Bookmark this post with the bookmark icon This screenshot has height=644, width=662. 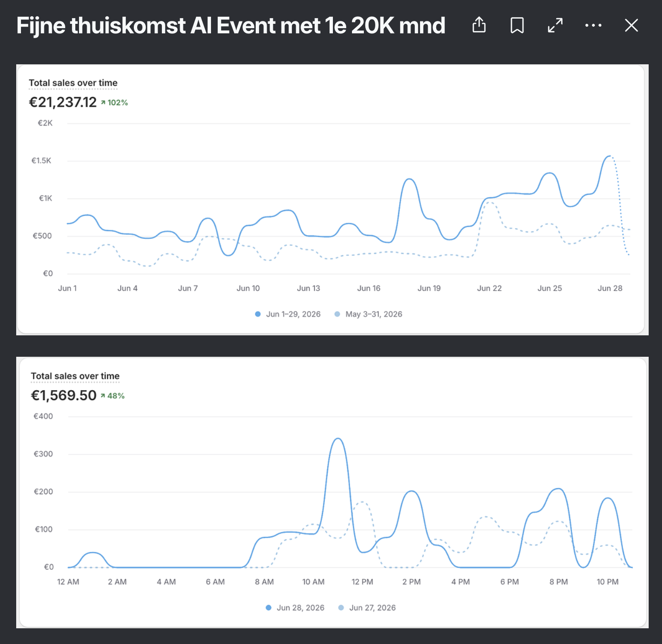[517, 25]
